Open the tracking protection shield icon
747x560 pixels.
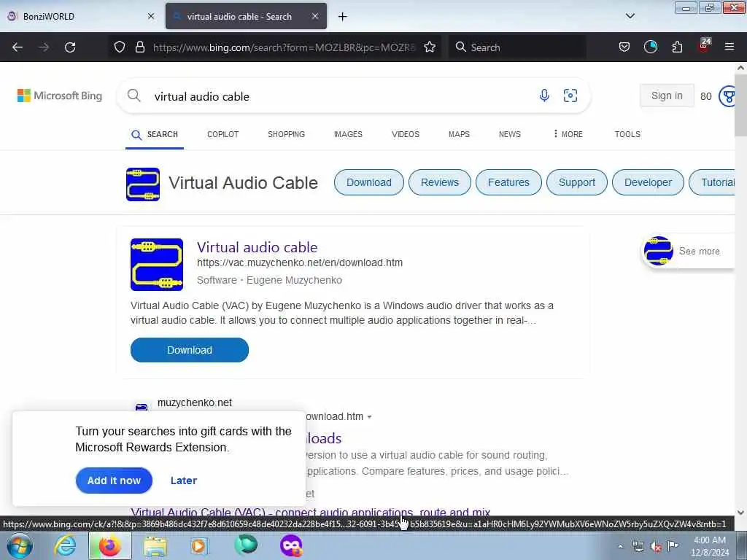(120, 47)
